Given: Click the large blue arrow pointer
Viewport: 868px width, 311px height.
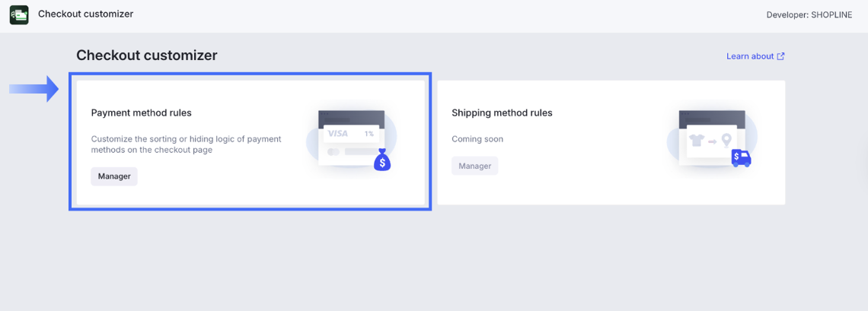Looking at the screenshot, I should 34,89.
